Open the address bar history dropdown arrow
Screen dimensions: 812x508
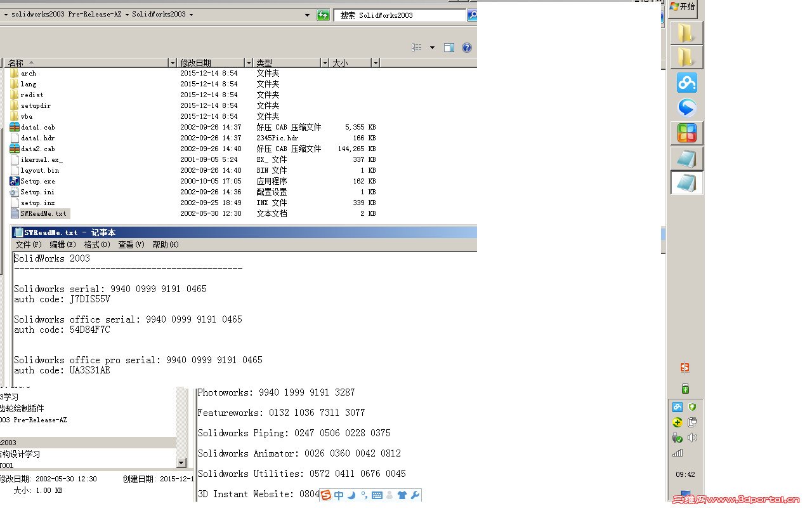point(307,15)
